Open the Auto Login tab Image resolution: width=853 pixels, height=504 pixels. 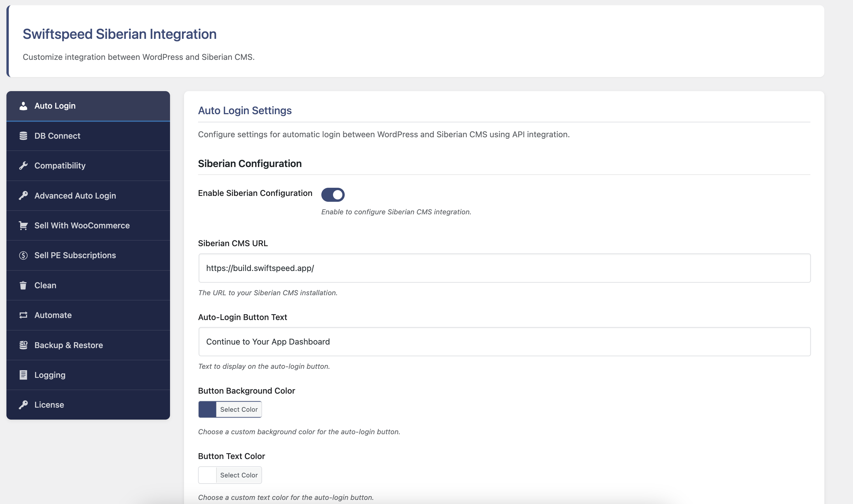click(88, 106)
